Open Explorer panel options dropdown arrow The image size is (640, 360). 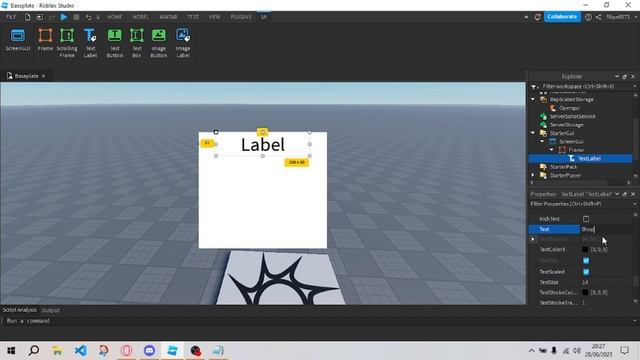(617, 76)
